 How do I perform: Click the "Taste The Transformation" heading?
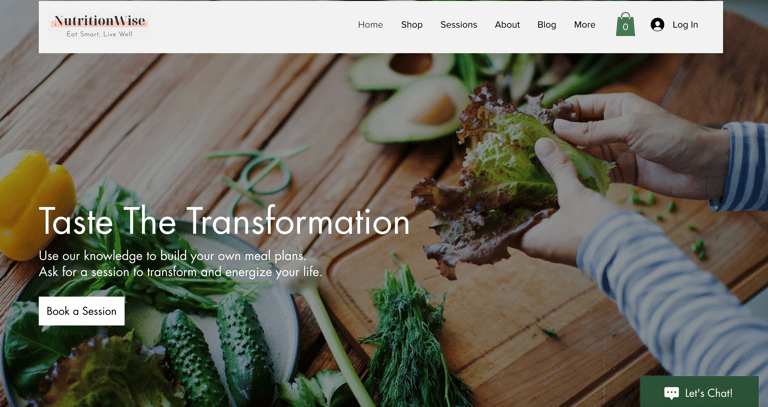point(224,221)
